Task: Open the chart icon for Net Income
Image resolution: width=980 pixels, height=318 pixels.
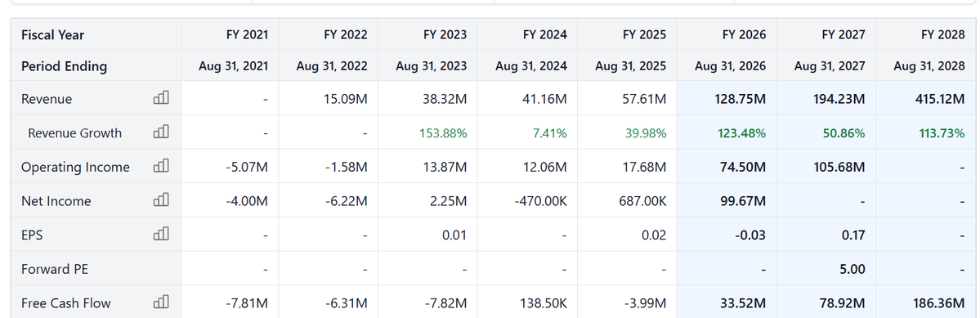Action: 161,199
